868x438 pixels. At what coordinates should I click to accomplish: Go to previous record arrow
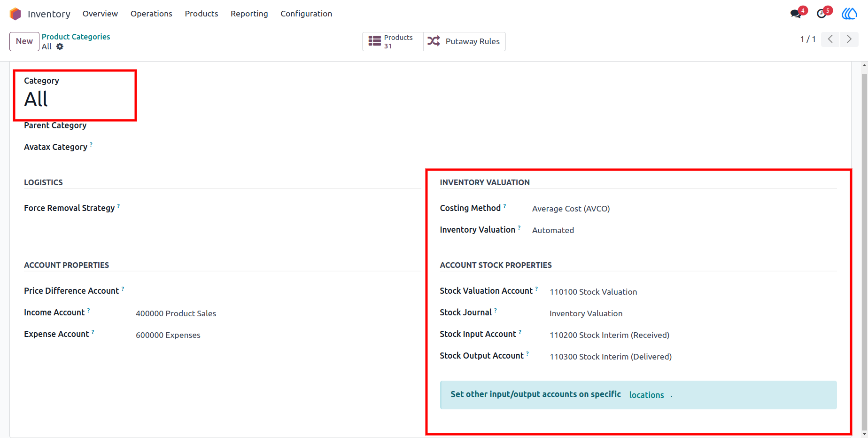(830, 39)
